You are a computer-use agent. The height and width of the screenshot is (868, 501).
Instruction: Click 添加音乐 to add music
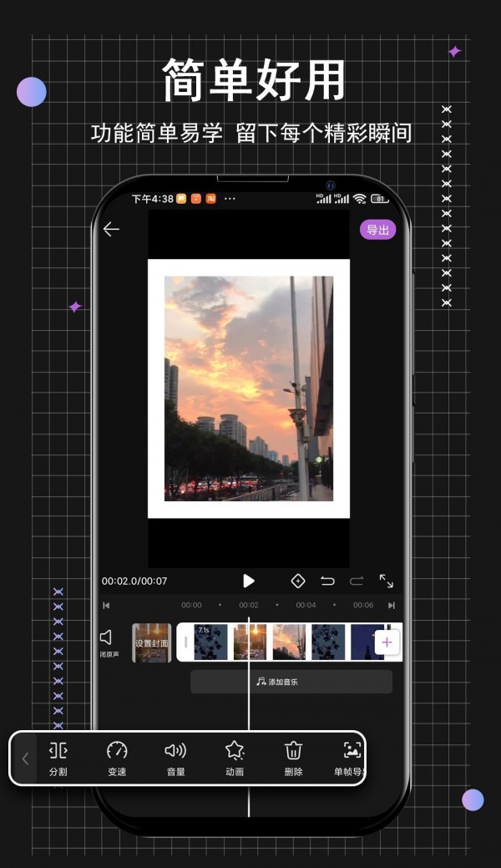[291, 682]
